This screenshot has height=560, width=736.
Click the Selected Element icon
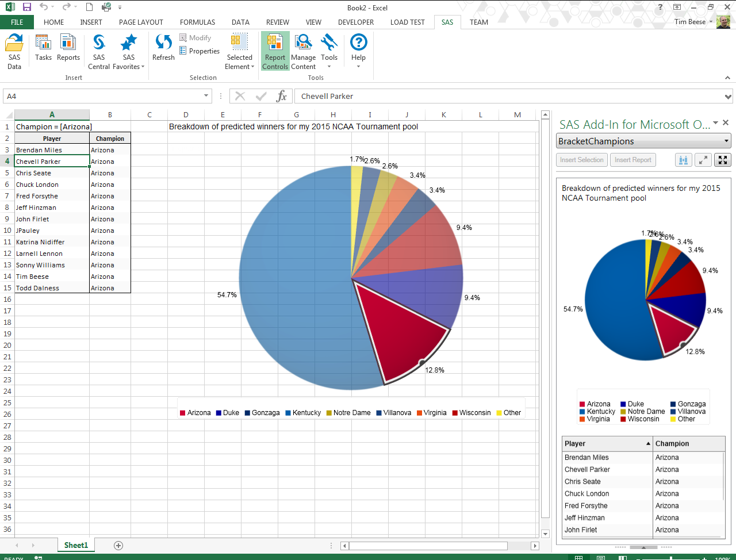[x=239, y=42]
